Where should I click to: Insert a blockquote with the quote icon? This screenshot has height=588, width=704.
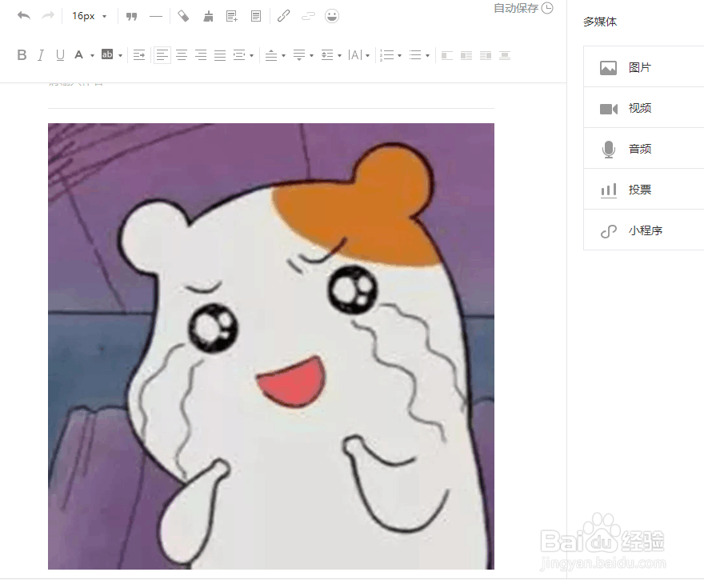click(x=131, y=17)
